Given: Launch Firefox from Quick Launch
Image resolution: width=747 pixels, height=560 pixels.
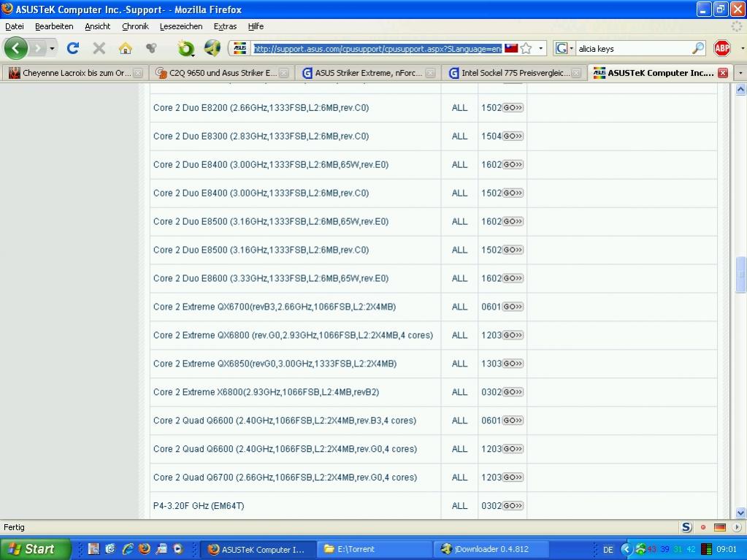Looking at the screenshot, I should point(144,549).
